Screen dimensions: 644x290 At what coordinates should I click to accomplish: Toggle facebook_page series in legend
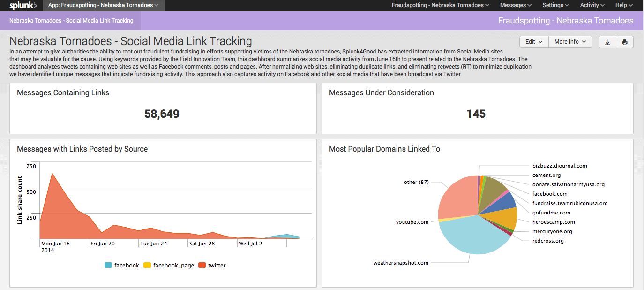(x=168, y=266)
